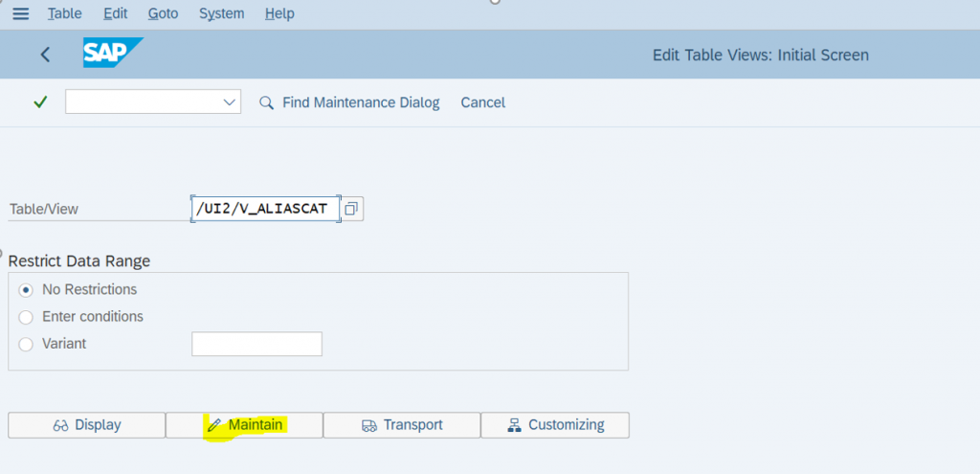Expand the command field dropdown arrow
The height and width of the screenshot is (474, 980).
point(230,102)
